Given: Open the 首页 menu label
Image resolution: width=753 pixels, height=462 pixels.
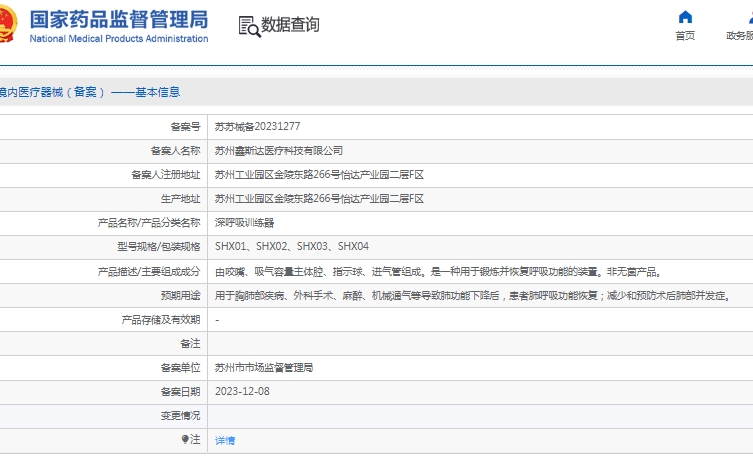Looking at the screenshot, I should pyautogui.click(x=685, y=36).
